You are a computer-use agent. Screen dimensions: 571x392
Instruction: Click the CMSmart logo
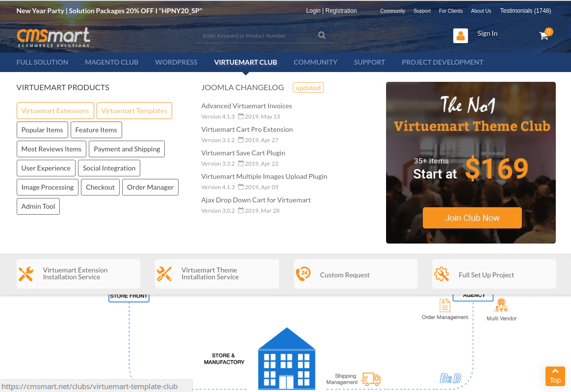coord(53,37)
